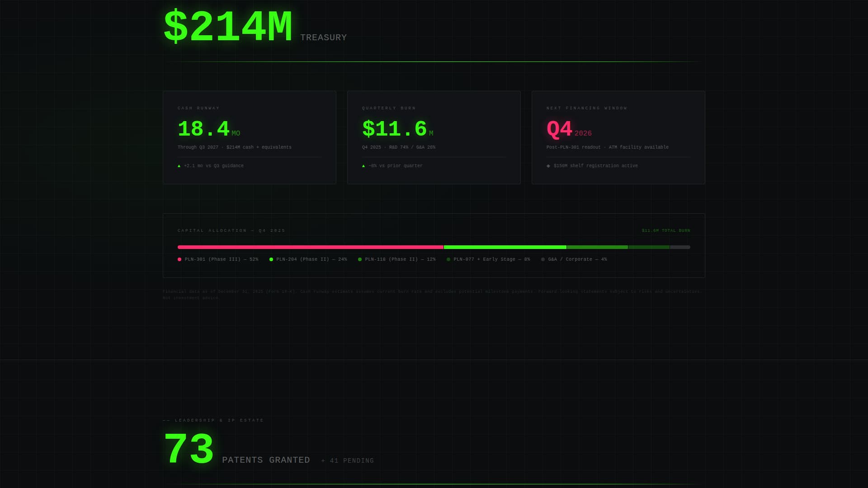This screenshot has height=488, width=868.
Task: Click legend text 'PLN-301 (Phase III) — 52%'
Action: pyautogui.click(x=222, y=259)
